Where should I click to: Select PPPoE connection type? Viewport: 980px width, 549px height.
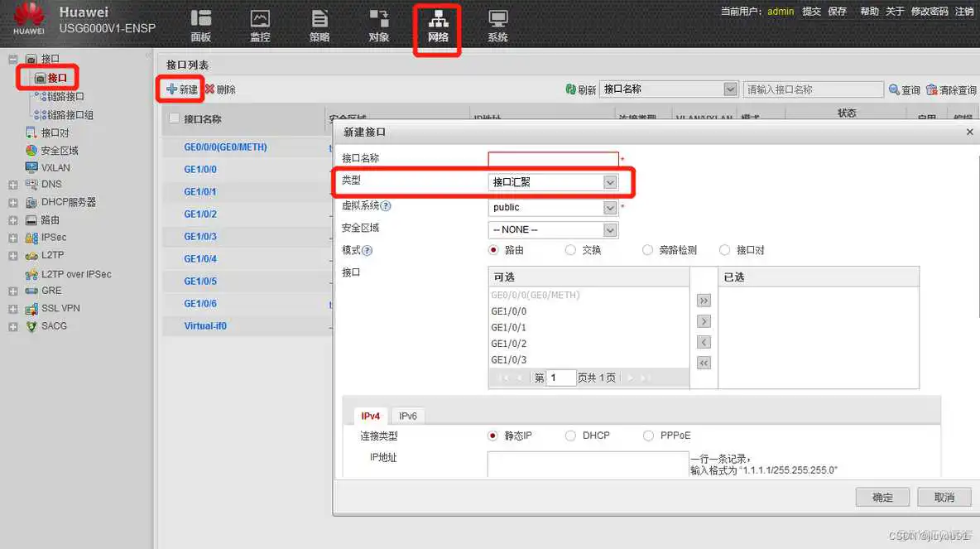[648, 435]
